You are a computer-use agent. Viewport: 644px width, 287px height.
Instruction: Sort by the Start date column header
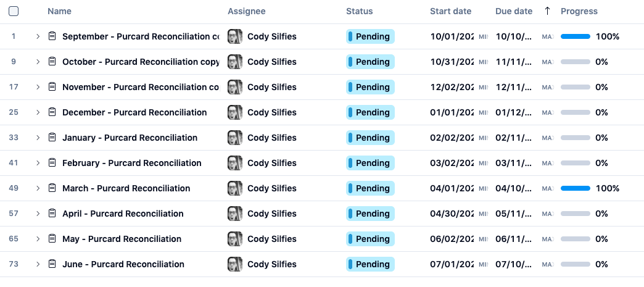tap(450, 11)
